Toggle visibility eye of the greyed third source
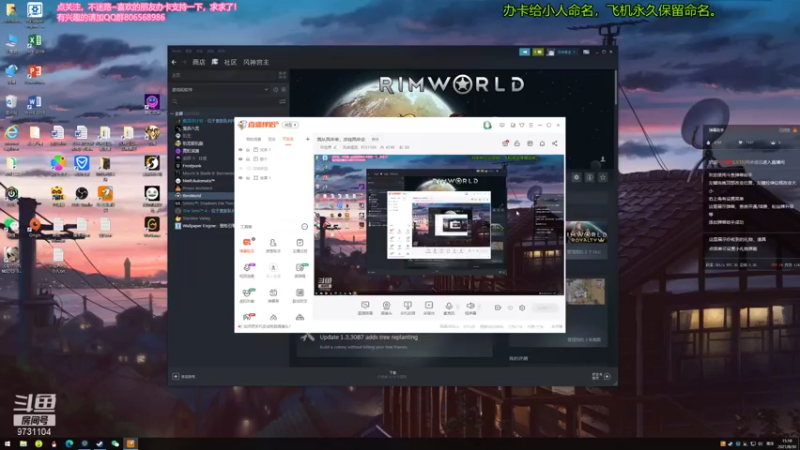The width and height of the screenshot is (800, 450). click(x=240, y=168)
